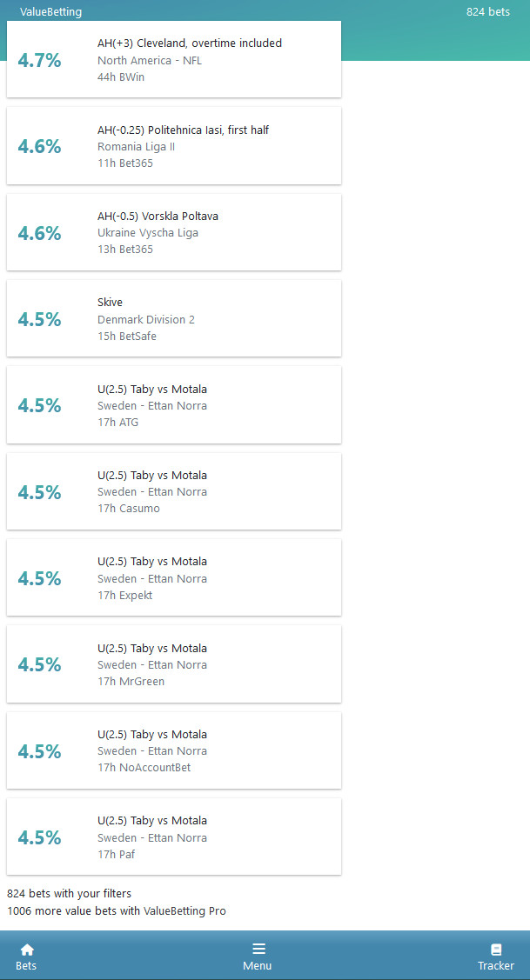530x980 pixels.
Task: Click the Bets tab label
Action: click(26, 965)
